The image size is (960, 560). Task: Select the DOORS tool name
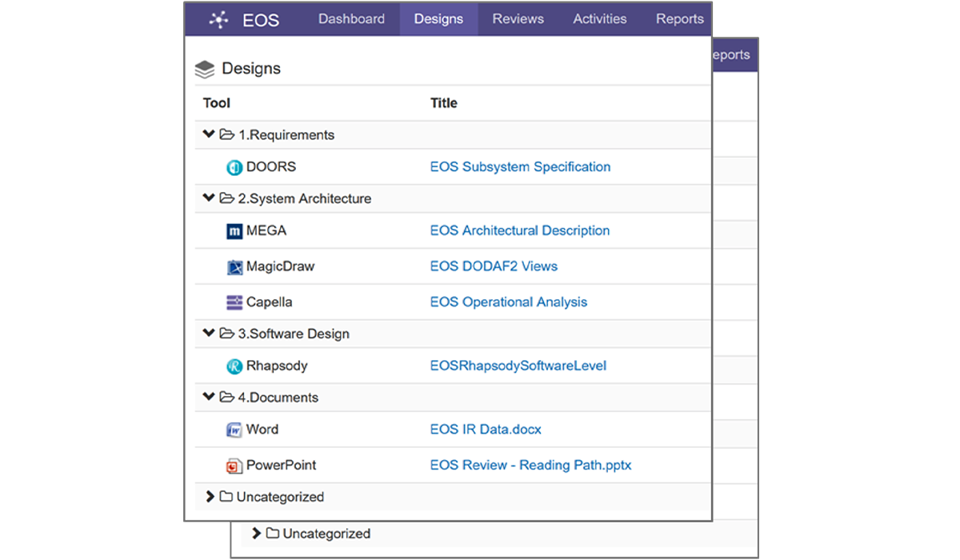coord(271,167)
